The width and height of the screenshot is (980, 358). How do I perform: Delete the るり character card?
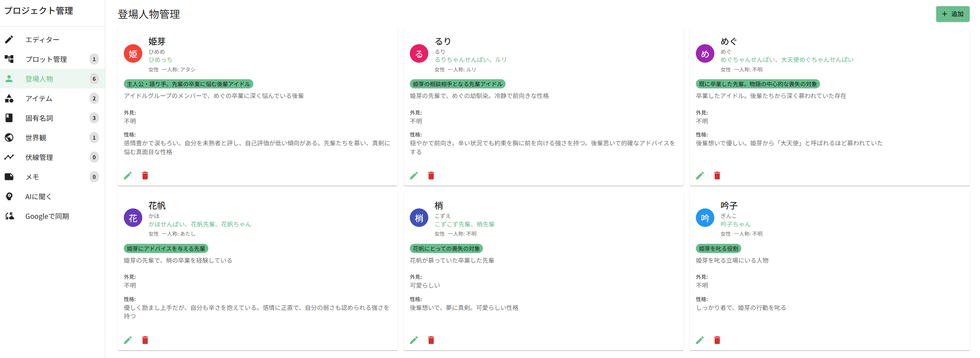click(431, 176)
